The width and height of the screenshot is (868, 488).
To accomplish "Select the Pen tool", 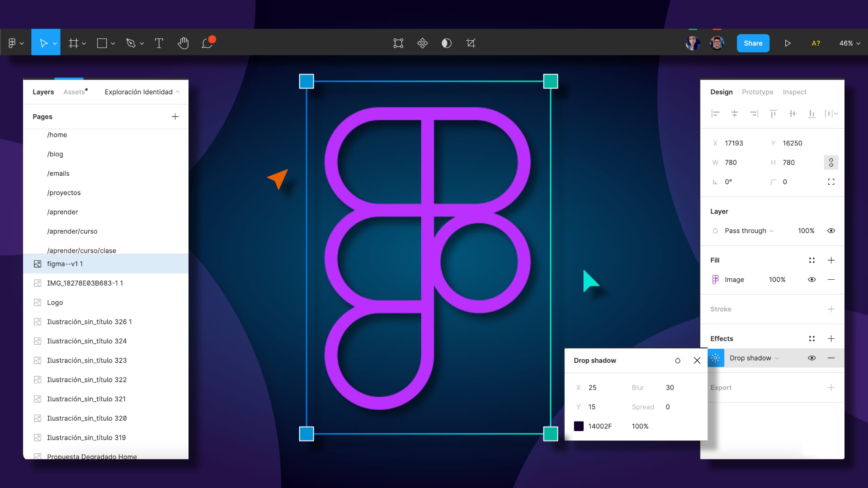I will (131, 43).
